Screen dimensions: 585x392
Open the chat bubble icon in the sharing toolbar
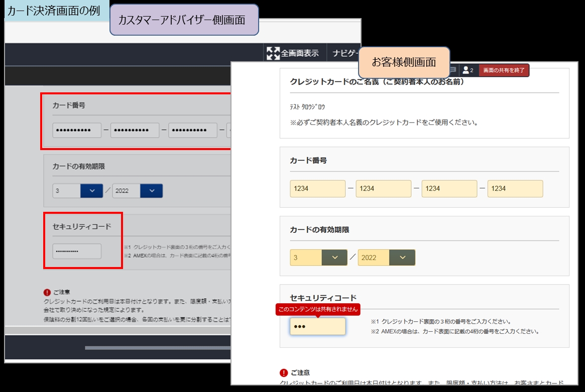(453, 70)
